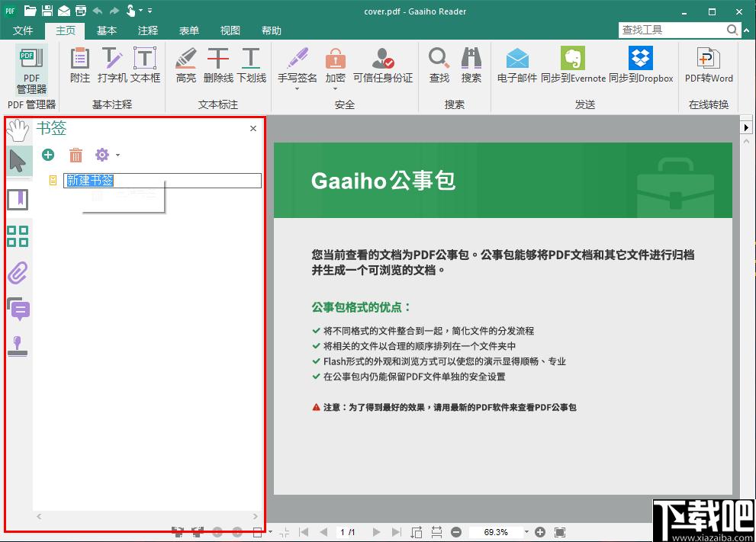Screen dimensions: 756x542
Task: Select the arrow selection tool in sidebar
Action: pyautogui.click(x=18, y=161)
